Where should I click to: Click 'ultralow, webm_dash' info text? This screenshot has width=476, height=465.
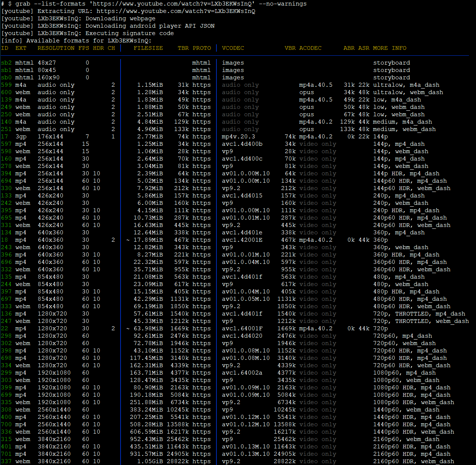point(408,92)
